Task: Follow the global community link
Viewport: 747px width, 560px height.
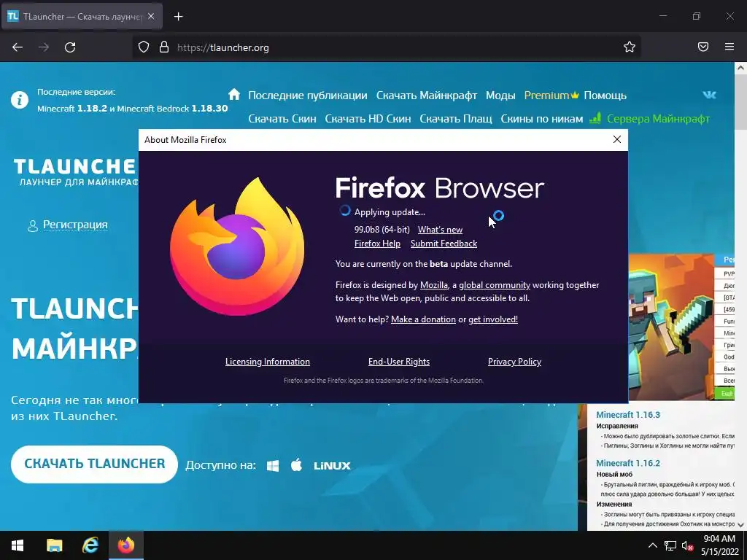Action: (x=495, y=285)
